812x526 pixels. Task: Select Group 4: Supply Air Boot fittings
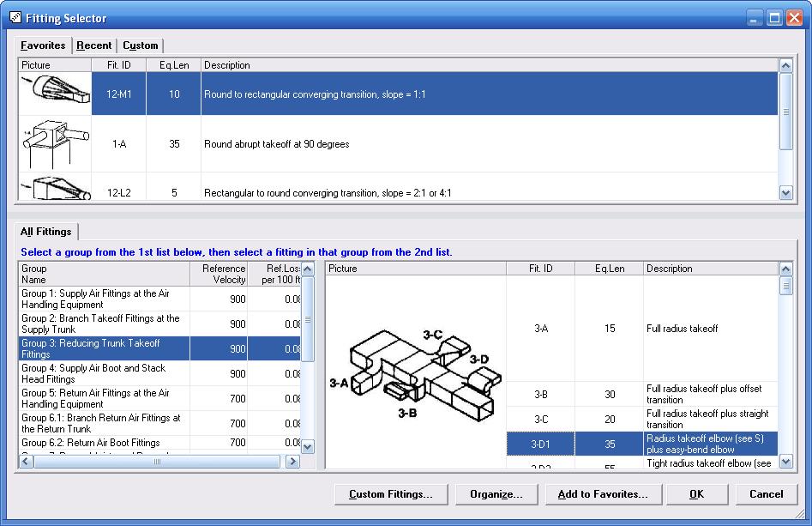pyautogui.click(x=103, y=373)
